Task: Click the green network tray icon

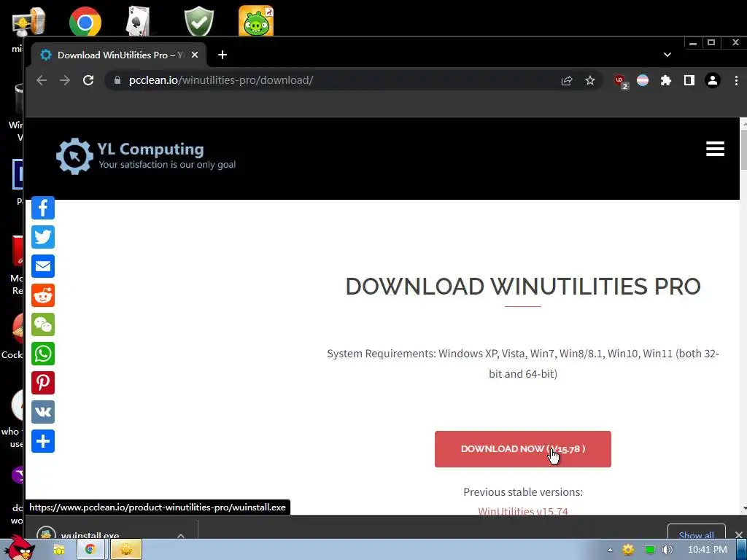Action: 649,550
